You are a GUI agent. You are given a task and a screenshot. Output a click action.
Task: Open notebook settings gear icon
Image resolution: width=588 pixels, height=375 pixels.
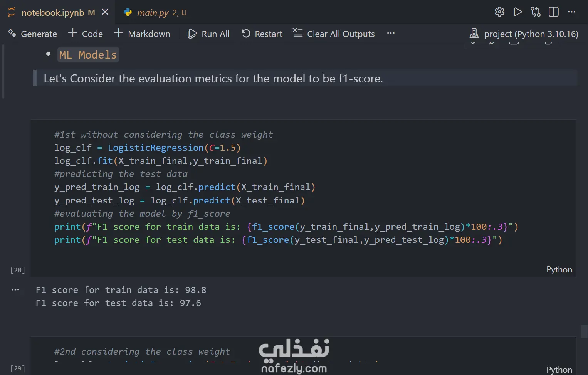(499, 12)
